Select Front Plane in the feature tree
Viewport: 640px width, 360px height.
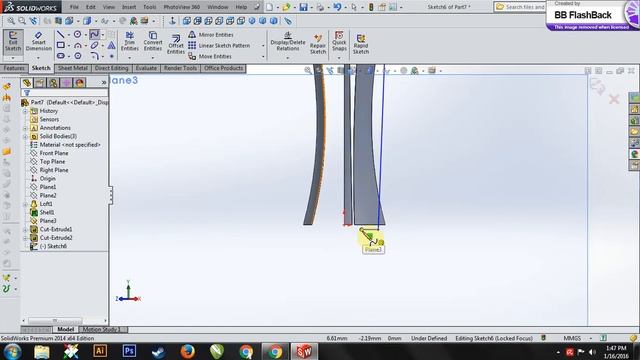tap(54, 153)
